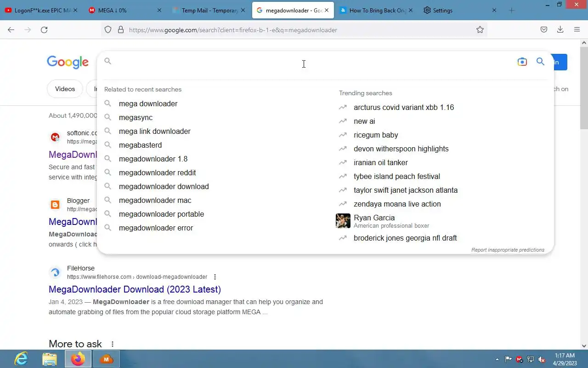Open a new tab with plus button
Screen dimensions: 588x368
512,10
